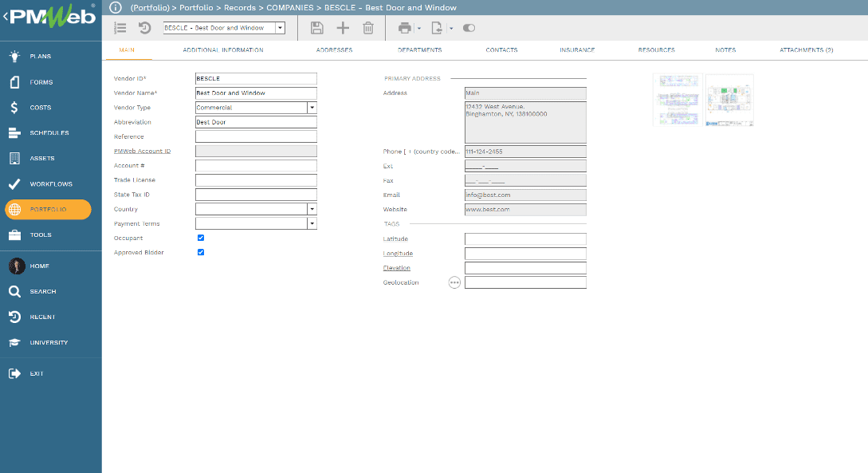Open the first attachment drawing thumbnail
Viewport: 868px width, 473px height.
[x=677, y=101]
